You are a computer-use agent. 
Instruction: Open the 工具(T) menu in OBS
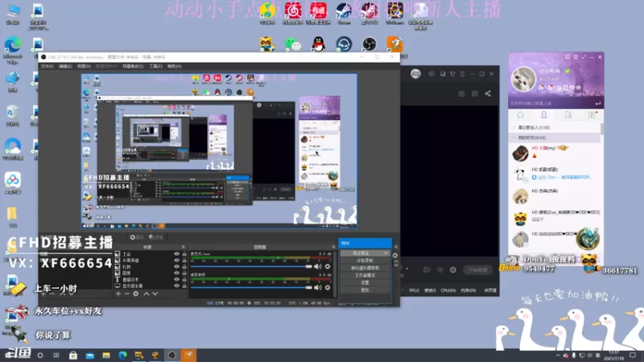155,66
